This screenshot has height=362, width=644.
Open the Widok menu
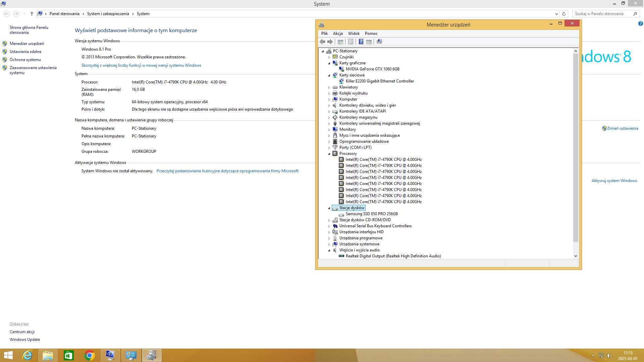[354, 34]
